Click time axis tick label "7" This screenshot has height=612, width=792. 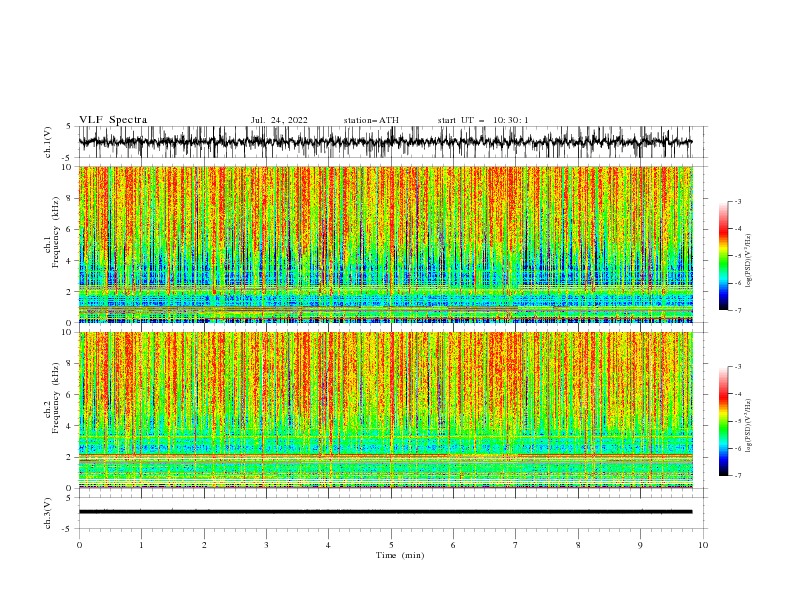516,545
